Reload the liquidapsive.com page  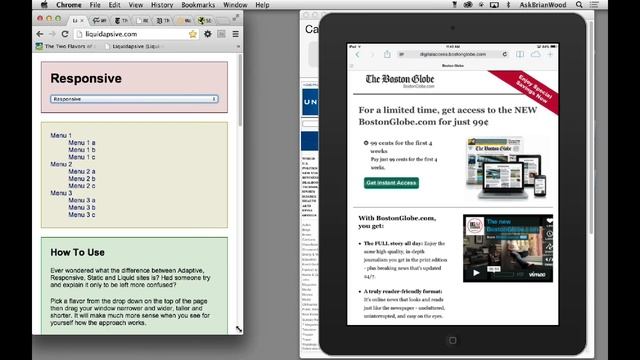coord(64,34)
